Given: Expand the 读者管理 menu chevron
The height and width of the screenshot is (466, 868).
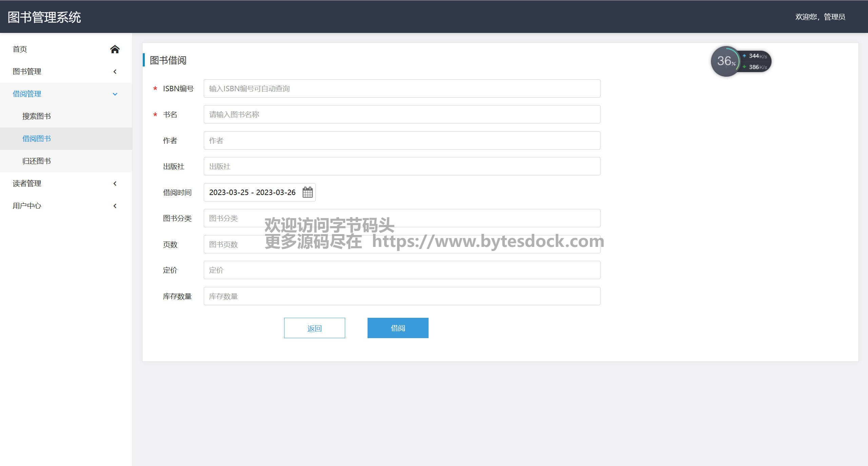Looking at the screenshot, I should (115, 183).
